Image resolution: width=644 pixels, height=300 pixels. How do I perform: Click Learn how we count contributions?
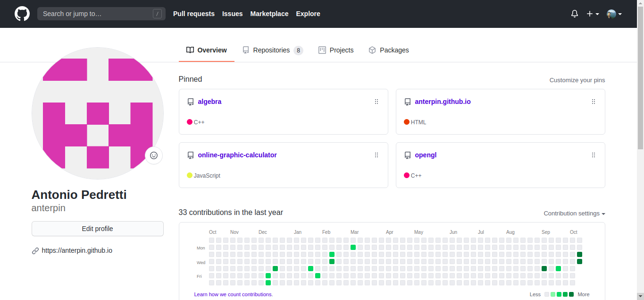coord(234,294)
